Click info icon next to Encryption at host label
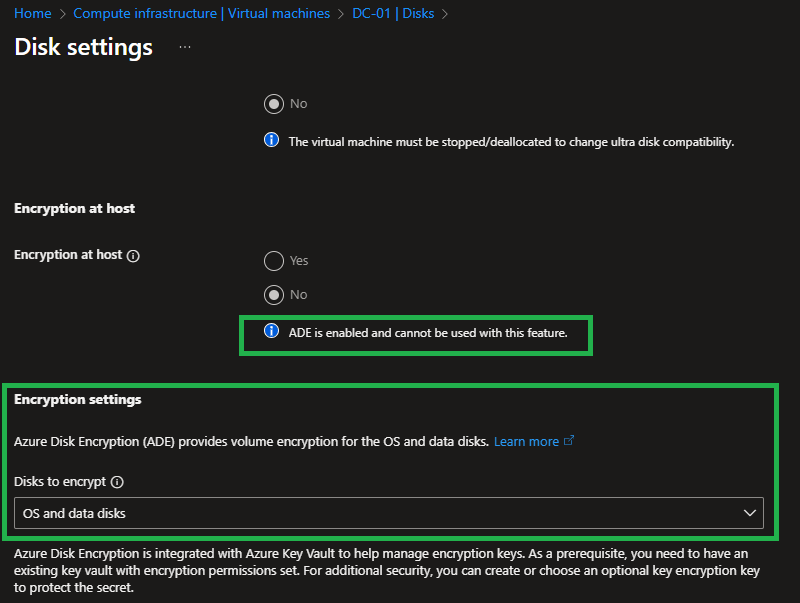 point(134,256)
